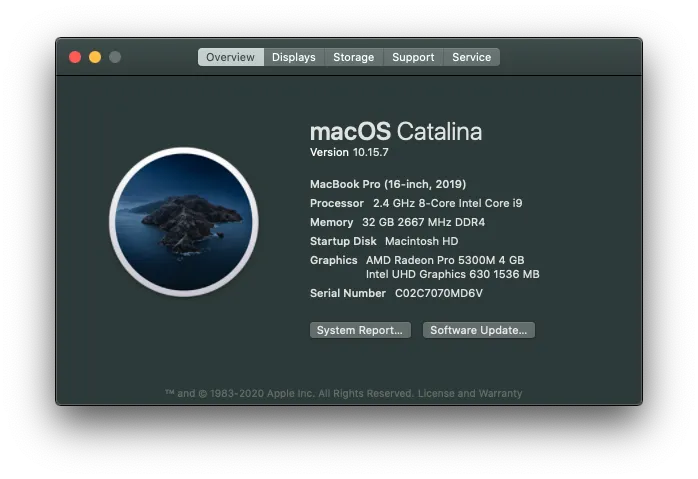Go to the Support tab
This screenshot has height=479, width=698.
pyautogui.click(x=413, y=57)
